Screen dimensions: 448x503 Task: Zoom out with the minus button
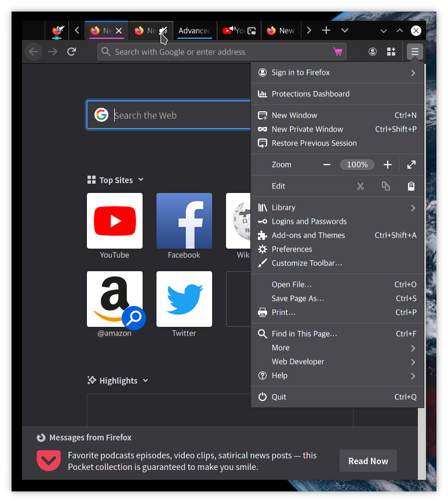click(327, 165)
